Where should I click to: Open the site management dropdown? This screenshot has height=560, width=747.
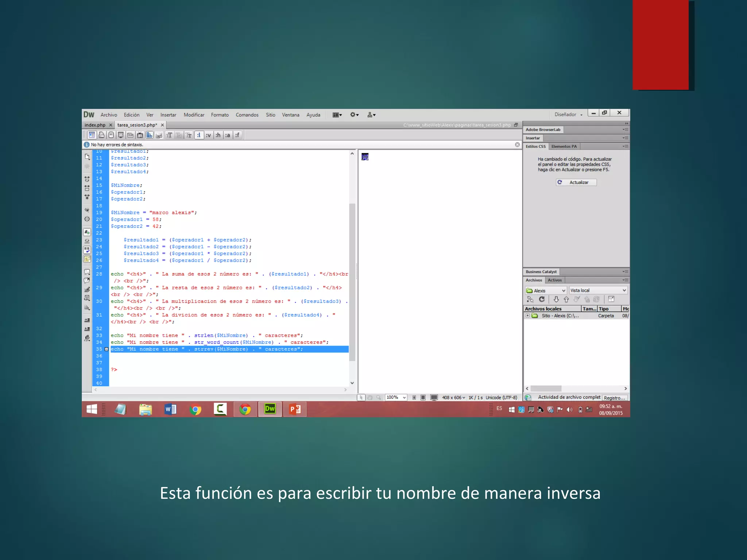point(371,115)
